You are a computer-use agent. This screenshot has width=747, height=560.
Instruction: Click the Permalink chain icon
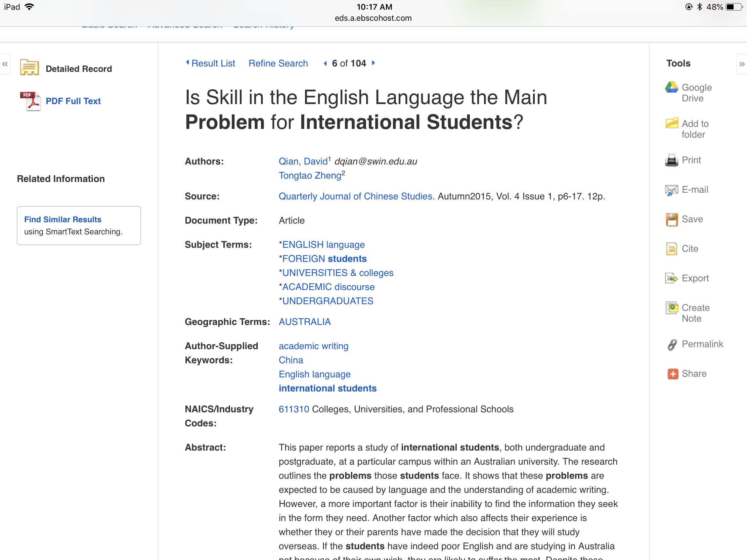click(672, 345)
